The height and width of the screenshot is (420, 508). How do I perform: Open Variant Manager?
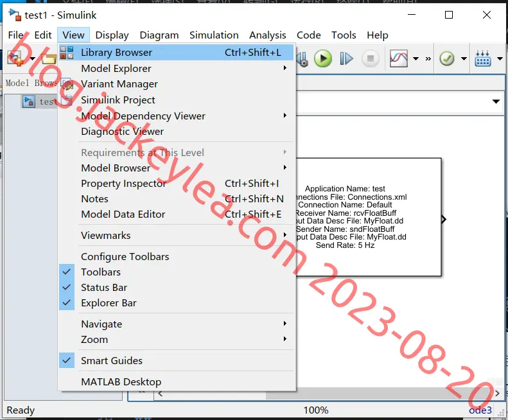[177, 83]
